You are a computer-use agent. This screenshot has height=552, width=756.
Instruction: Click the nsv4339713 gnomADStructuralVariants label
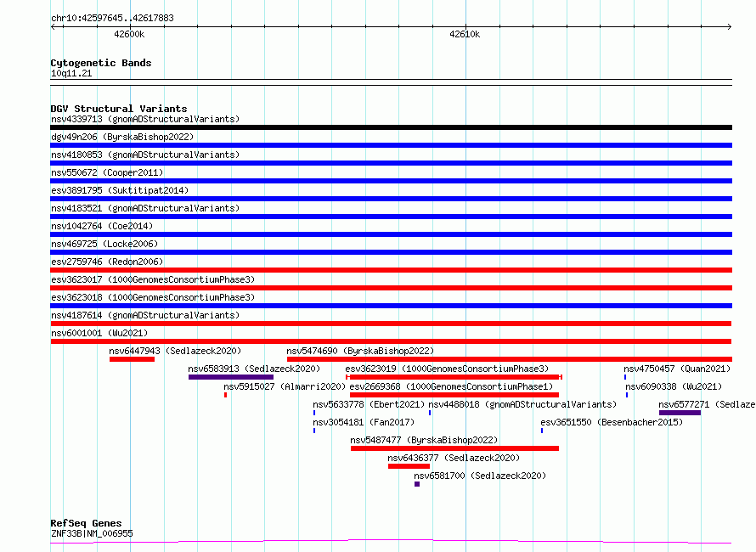coord(145,119)
